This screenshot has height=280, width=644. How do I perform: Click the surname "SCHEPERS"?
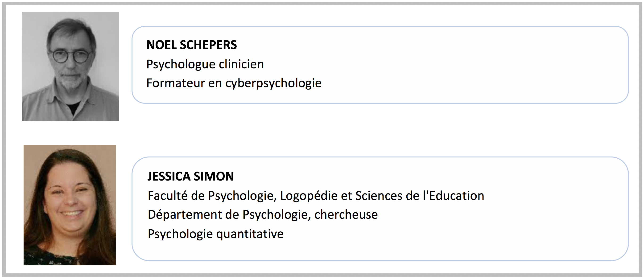pos(208,45)
